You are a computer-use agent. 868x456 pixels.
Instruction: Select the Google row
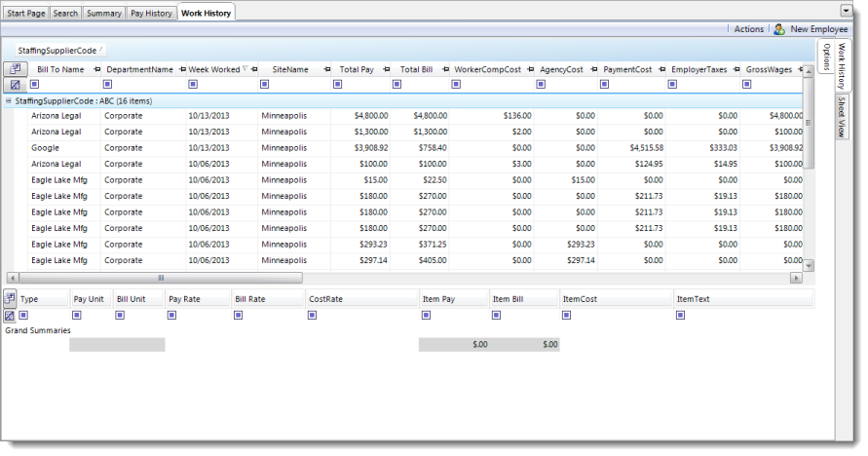click(x=415, y=148)
